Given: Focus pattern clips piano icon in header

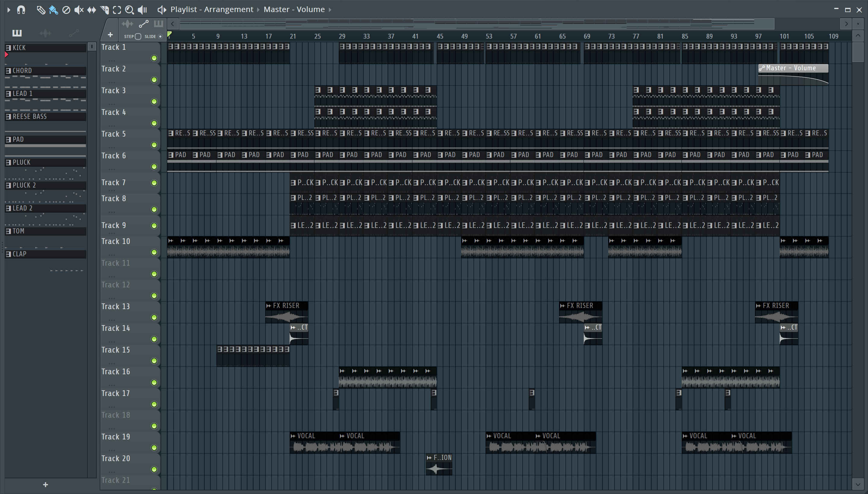Looking at the screenshot, I should tap(158, 24).
